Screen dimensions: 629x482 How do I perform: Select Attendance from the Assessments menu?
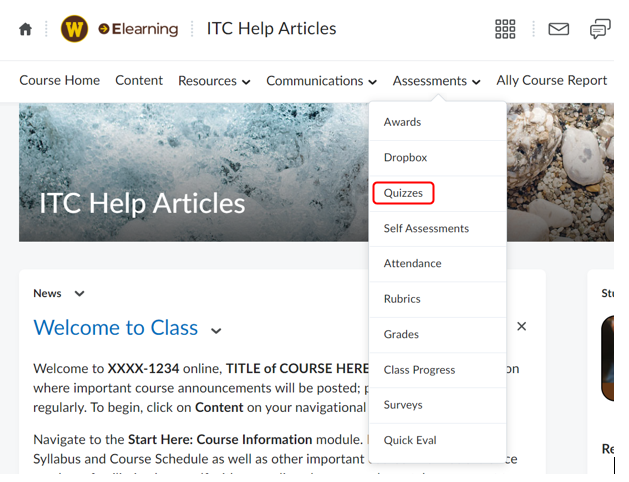click(438, 264)
